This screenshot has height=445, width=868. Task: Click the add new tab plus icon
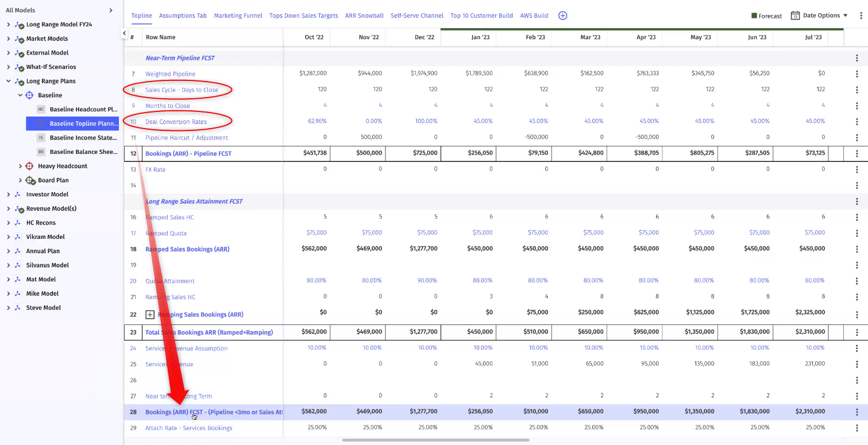562,16
